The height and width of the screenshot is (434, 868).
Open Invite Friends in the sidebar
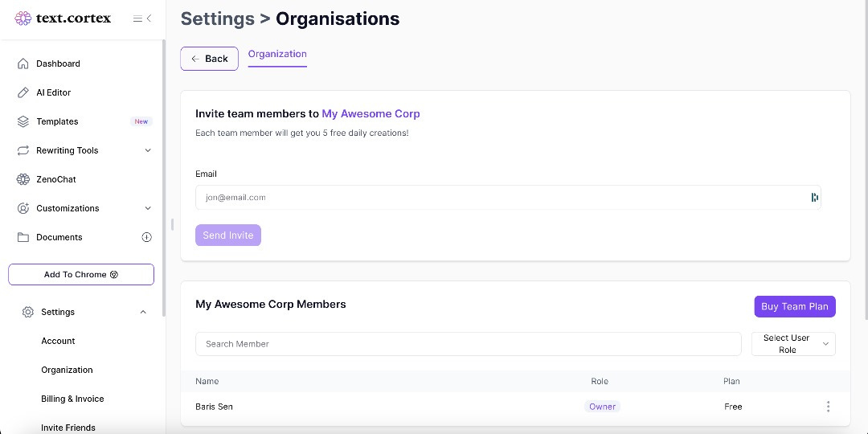[x=68, y=428]
